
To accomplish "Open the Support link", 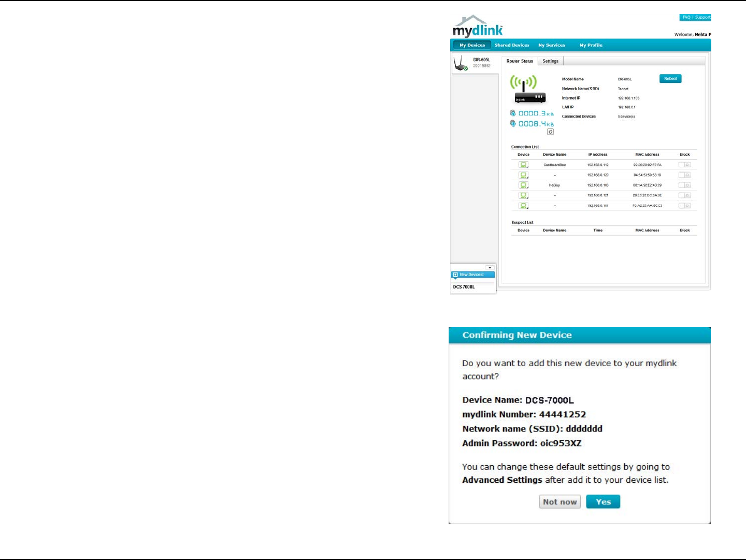I will (x=703, y=18).
